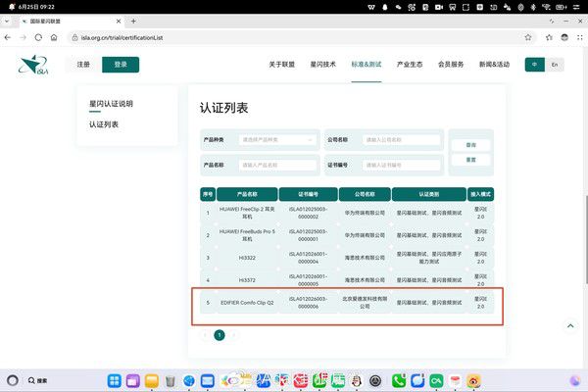Open a new browser tab with plus

tap(133, 22)
